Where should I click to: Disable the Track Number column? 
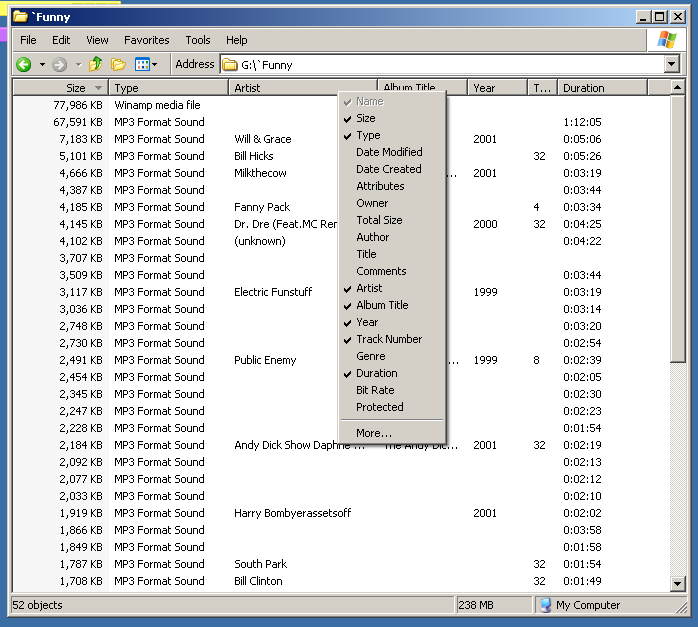(388, 339)
